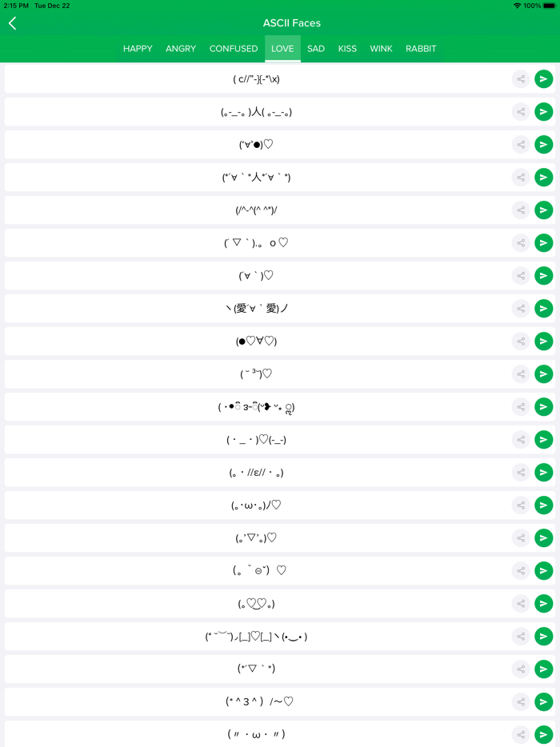Share the (｡･ω･｡)ﾉ♡ face
Image resolution: width=560 pixels, height=747 pixels.
point(521,505)
